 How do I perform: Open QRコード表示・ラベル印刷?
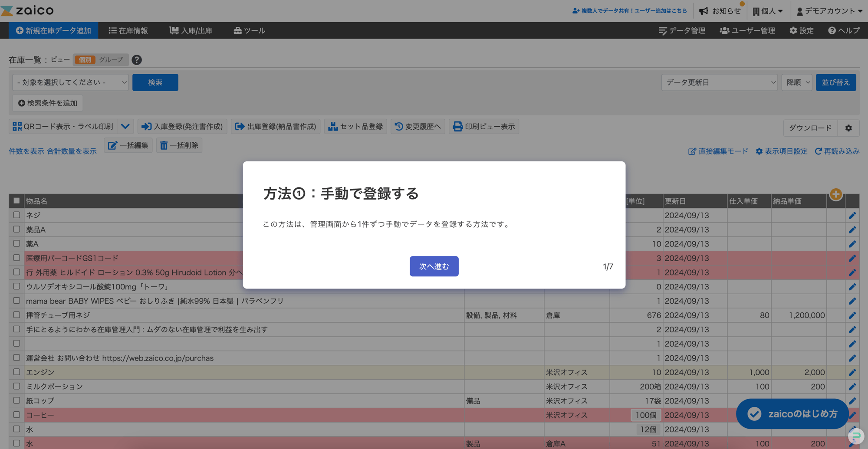point(63,127)
